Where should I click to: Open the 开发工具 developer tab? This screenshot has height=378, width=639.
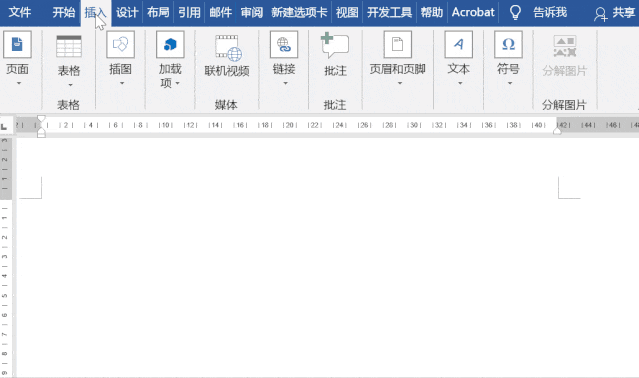pyautogui.click(x=389, y=13)
